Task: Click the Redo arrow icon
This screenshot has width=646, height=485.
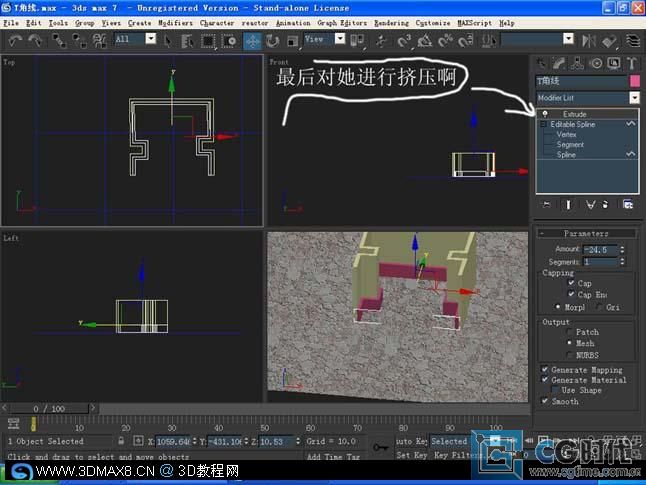Action: 35,40
